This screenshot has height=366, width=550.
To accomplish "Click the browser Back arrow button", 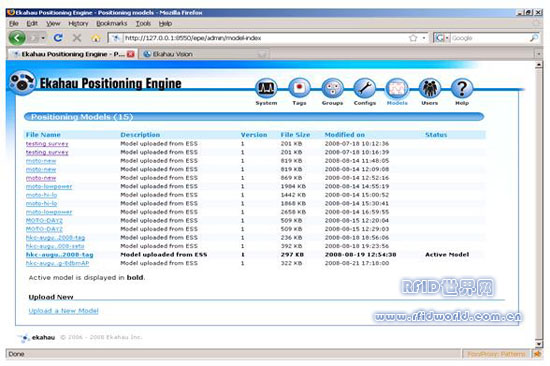I will (17, 38).
